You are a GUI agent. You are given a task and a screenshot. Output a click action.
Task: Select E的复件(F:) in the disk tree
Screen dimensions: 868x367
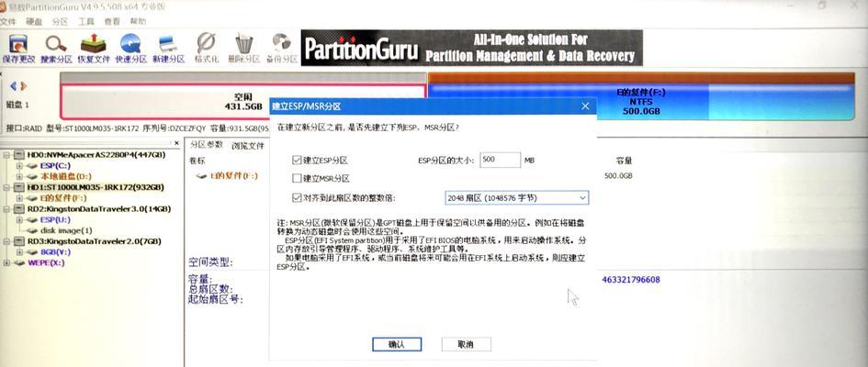pos(63,198)
